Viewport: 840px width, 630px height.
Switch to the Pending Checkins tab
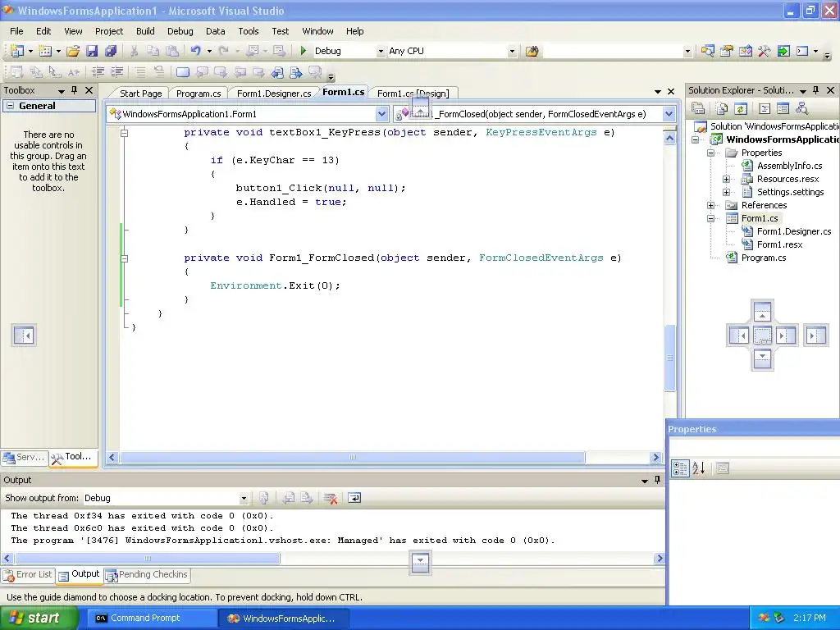tap(148, 575)
